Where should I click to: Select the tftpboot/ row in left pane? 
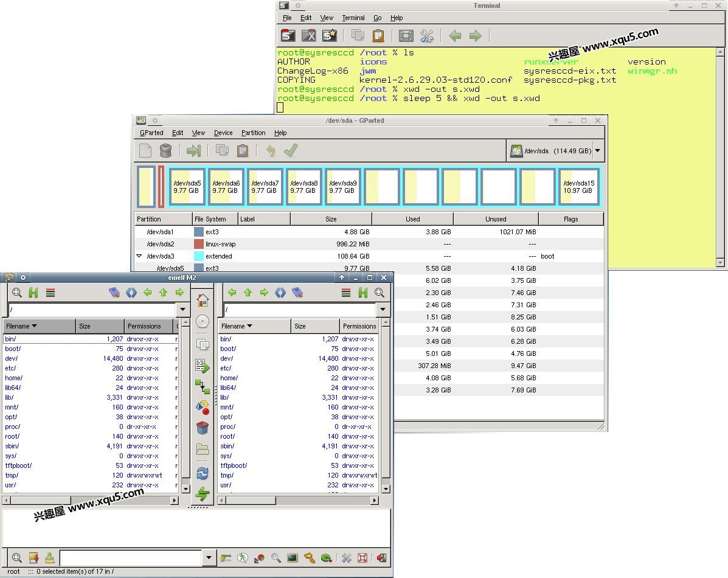[x=91, y=465]
